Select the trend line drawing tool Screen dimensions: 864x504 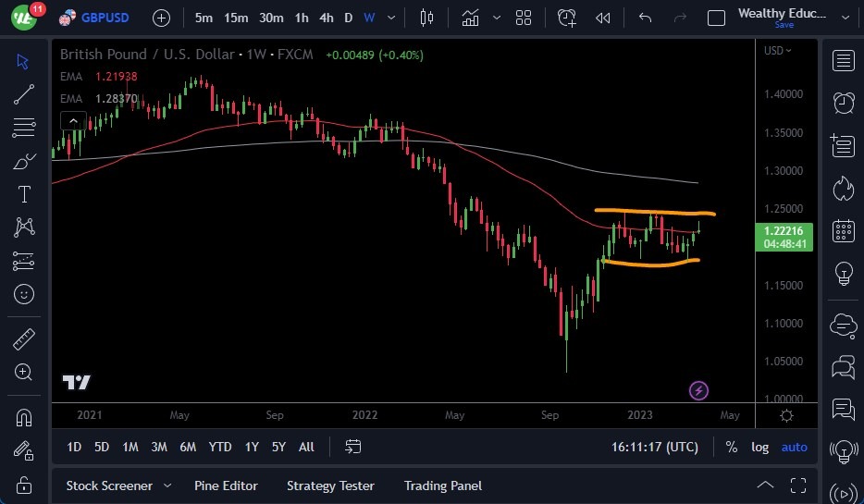(24, 93)
